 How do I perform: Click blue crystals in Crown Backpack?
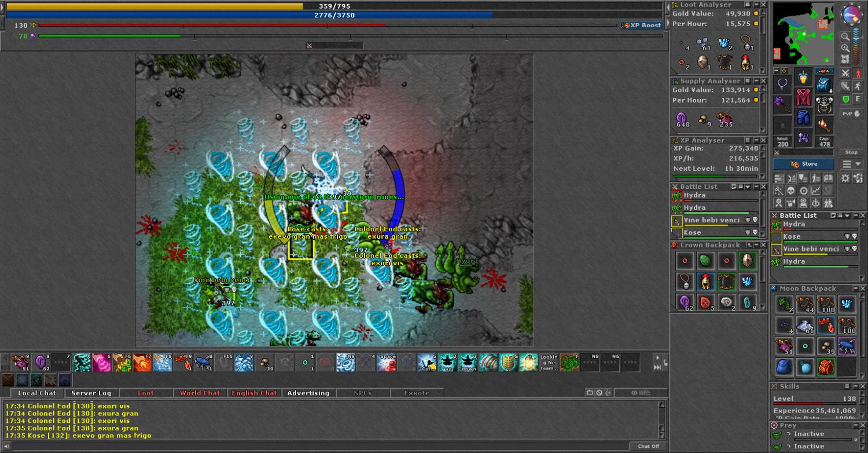point(747,282)
